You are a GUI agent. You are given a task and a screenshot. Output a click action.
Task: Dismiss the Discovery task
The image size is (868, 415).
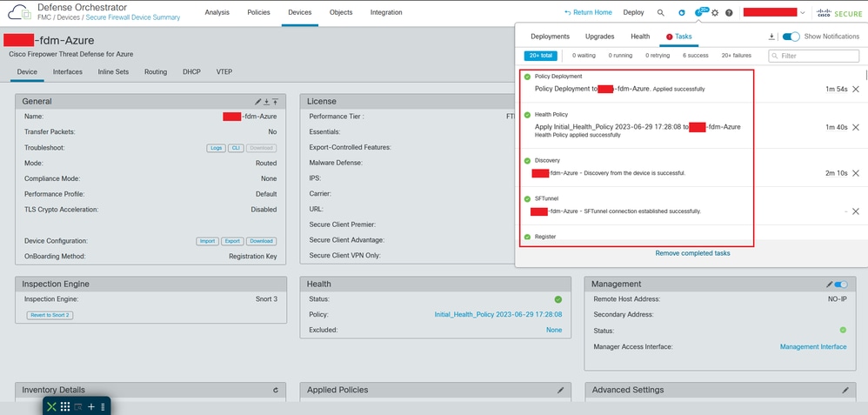pyautogui.click(x=855, y=173)
